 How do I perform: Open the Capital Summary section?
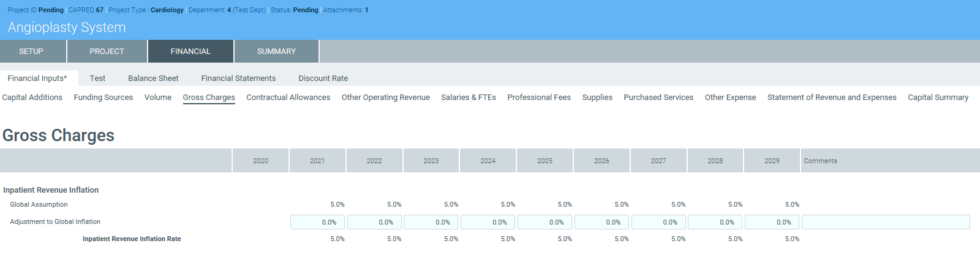tap(938, 98)
